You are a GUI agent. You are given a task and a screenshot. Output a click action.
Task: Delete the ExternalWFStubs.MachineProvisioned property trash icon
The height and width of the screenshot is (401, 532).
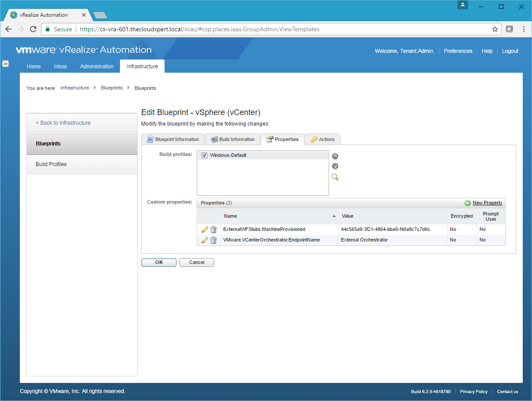(x=214, y=230)
